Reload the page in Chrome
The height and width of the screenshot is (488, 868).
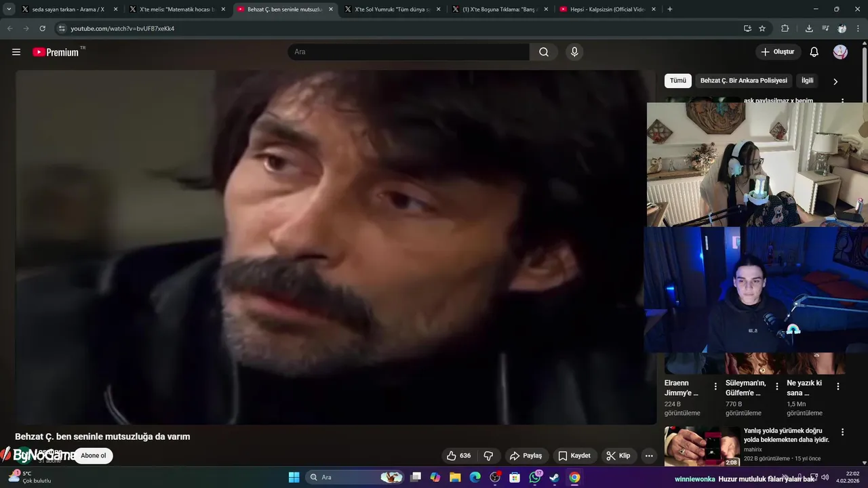[42, 28]
